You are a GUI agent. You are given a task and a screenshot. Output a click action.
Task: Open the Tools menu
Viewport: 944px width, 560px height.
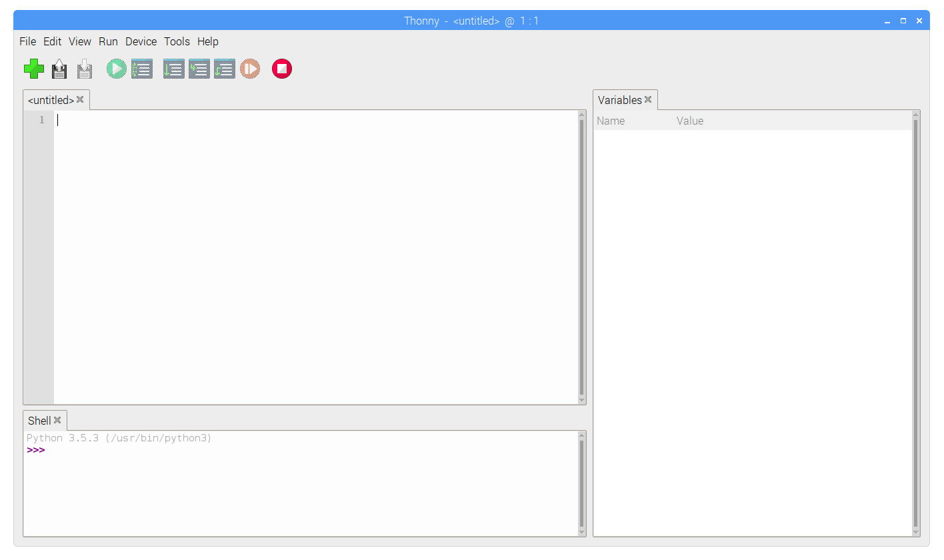(177, 41)
